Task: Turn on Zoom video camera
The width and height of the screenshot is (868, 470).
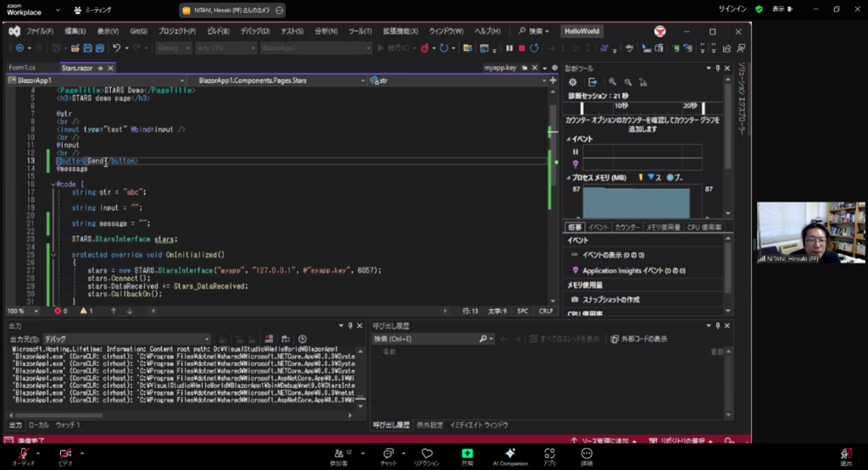Action: (x=64, y=455)
